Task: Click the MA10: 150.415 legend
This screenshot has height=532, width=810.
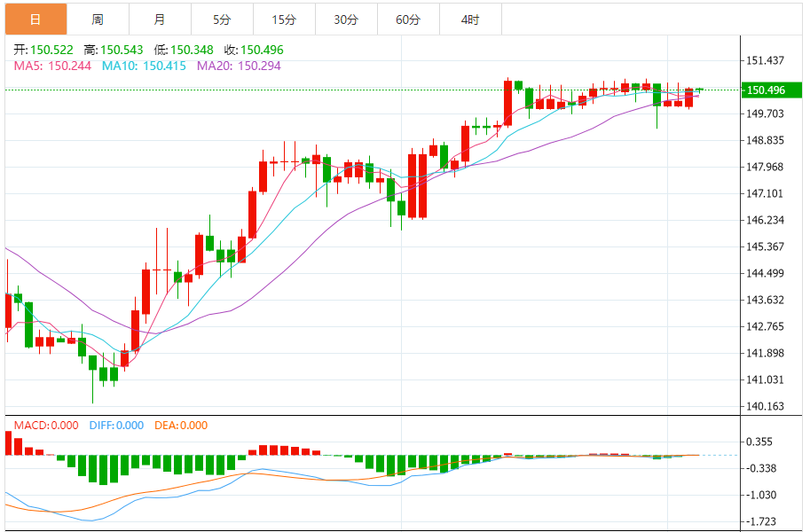Action: pos(144,66)
